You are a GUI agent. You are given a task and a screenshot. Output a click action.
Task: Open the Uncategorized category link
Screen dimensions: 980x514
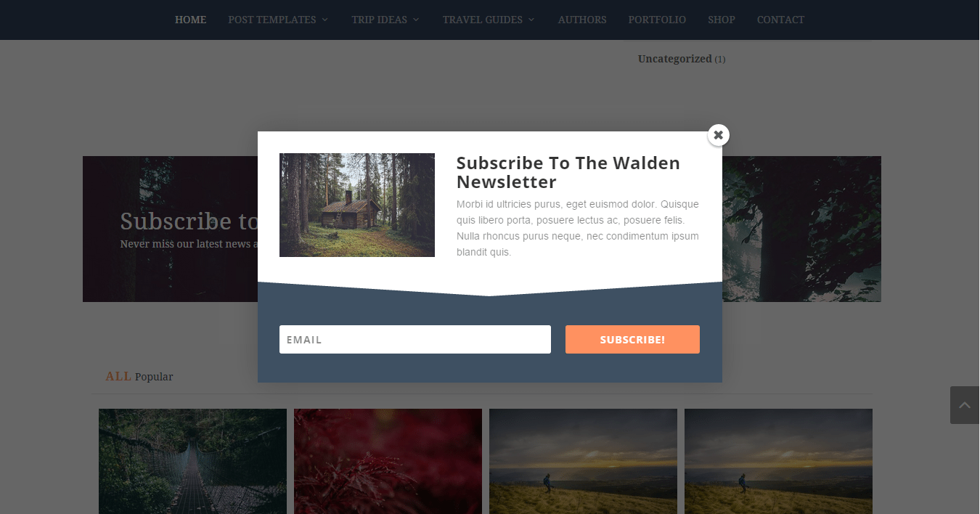[x=674, y=59]
